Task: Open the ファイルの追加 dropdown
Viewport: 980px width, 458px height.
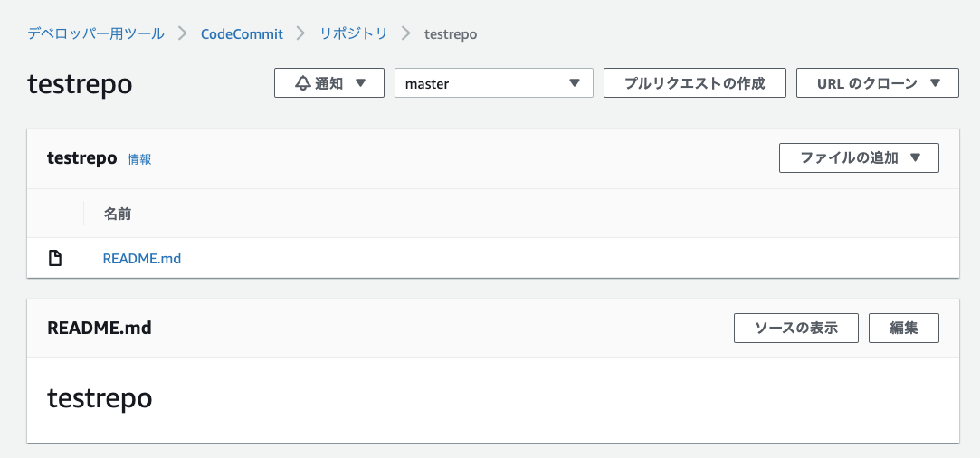Action: coord(859,158)
